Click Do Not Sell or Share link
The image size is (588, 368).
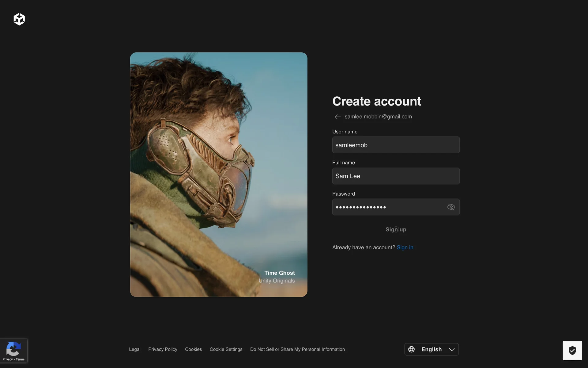[297, 349]
